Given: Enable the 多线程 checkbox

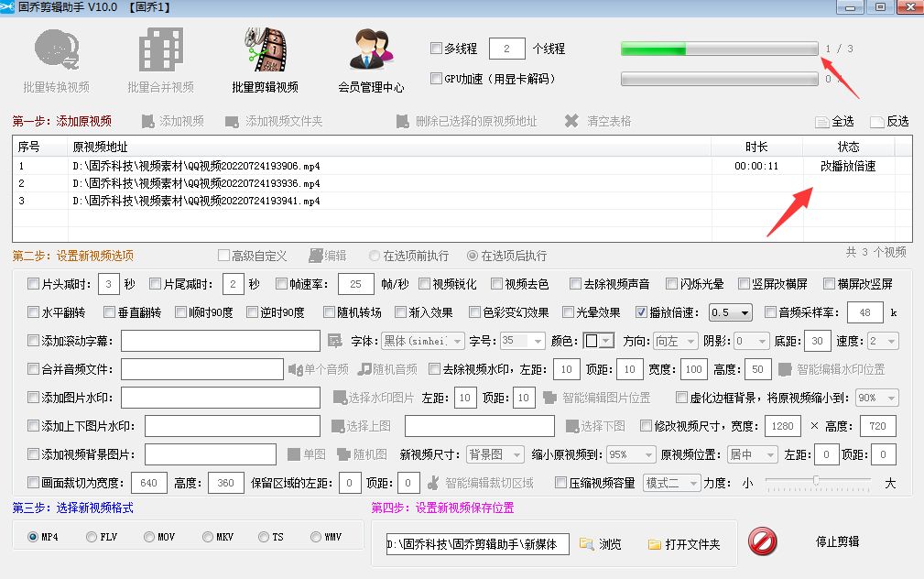Looking at the screenshot, I should click(437, 49).
